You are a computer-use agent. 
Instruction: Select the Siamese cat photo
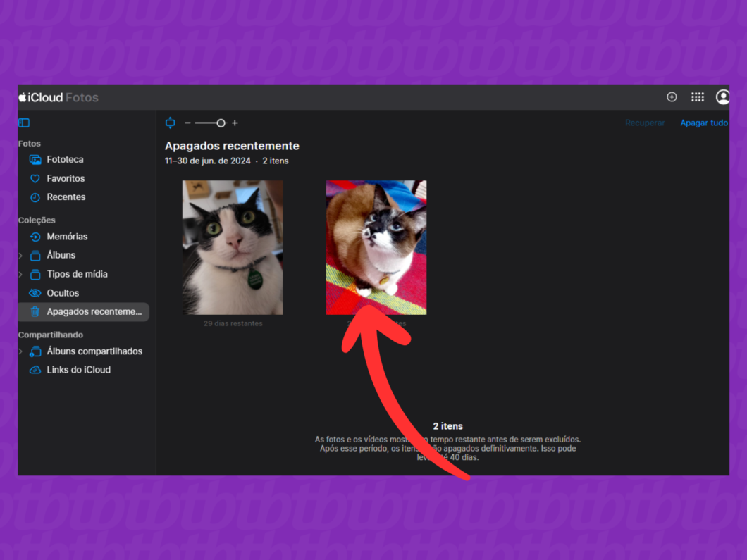click(376, 247)
